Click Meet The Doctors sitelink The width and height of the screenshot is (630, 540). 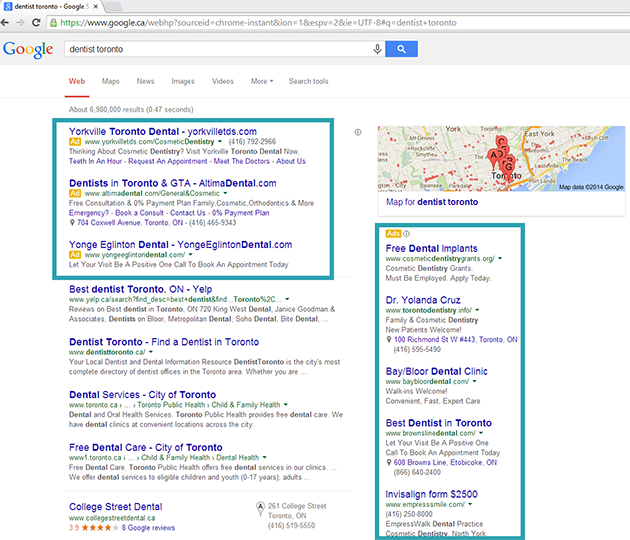(x=241, y=161)
